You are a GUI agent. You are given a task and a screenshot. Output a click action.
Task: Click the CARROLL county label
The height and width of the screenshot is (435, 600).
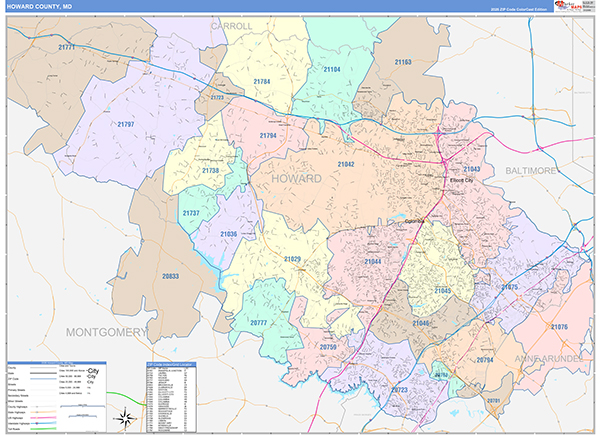point(232,26)
